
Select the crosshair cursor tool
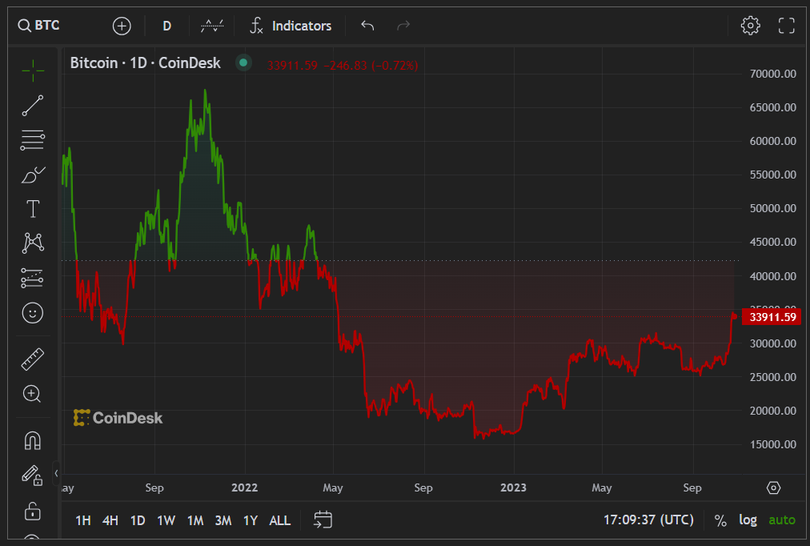click(x=33, y=70)
